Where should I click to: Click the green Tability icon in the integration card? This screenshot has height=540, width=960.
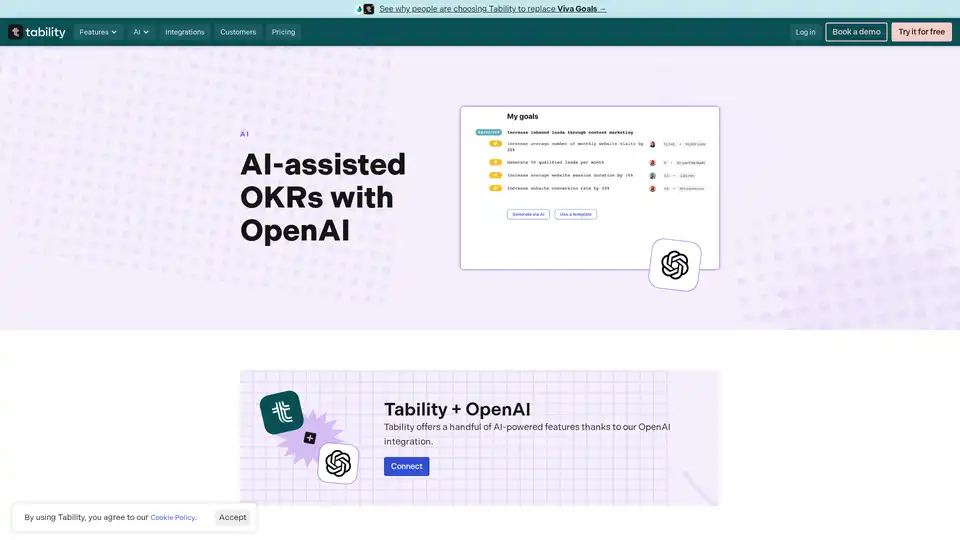pyautogui.click(x=282, y=412)
